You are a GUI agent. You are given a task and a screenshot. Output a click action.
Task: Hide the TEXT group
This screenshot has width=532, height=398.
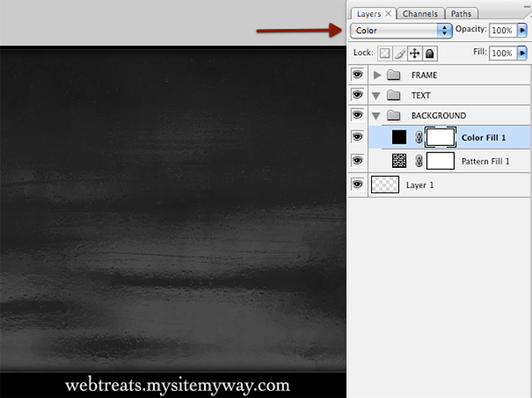pos(357,94)
